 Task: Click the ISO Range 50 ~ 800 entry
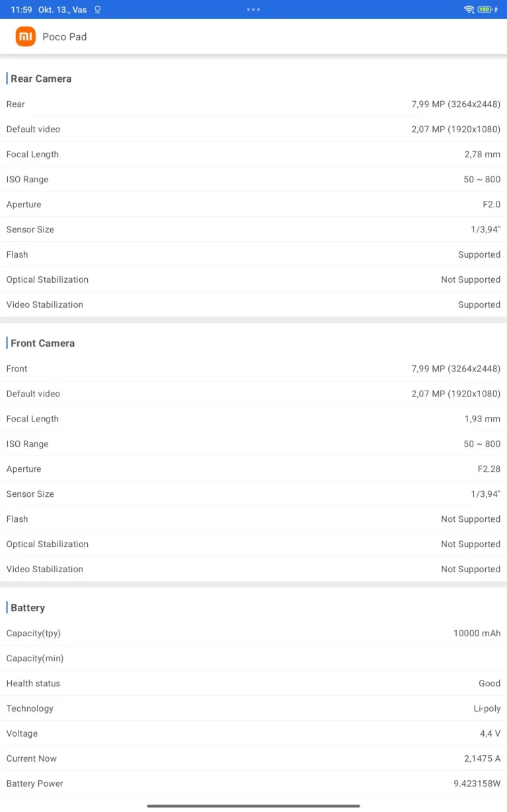253,179
